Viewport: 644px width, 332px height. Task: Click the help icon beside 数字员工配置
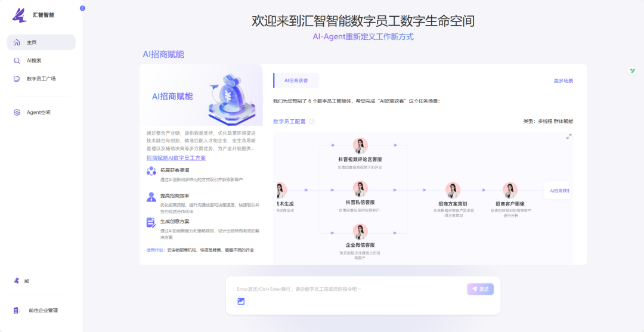312,122
